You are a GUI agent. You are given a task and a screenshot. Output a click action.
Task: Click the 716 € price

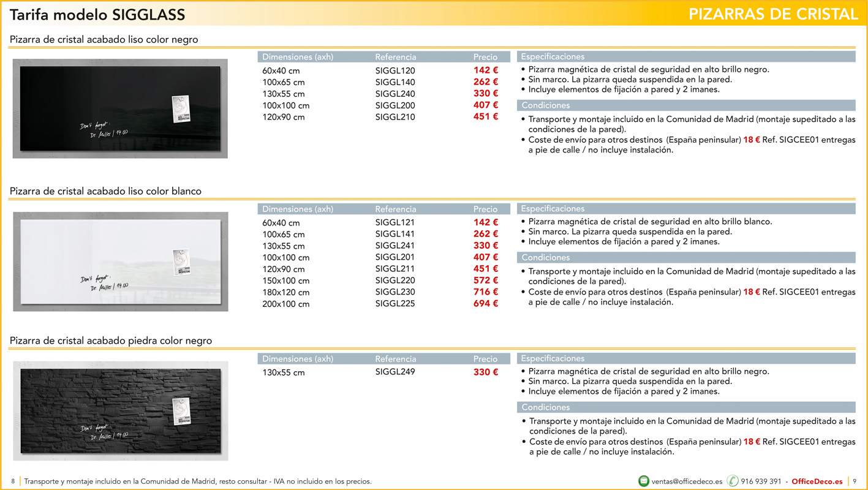point(485,292)
